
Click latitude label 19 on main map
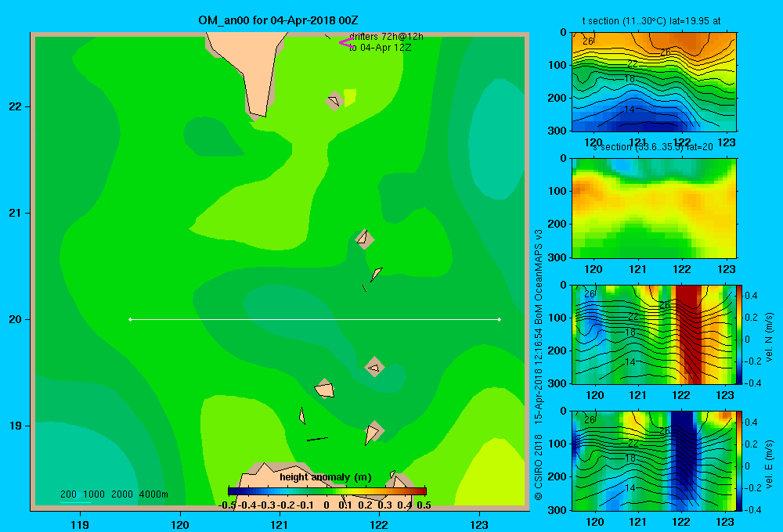pos(16,426)
